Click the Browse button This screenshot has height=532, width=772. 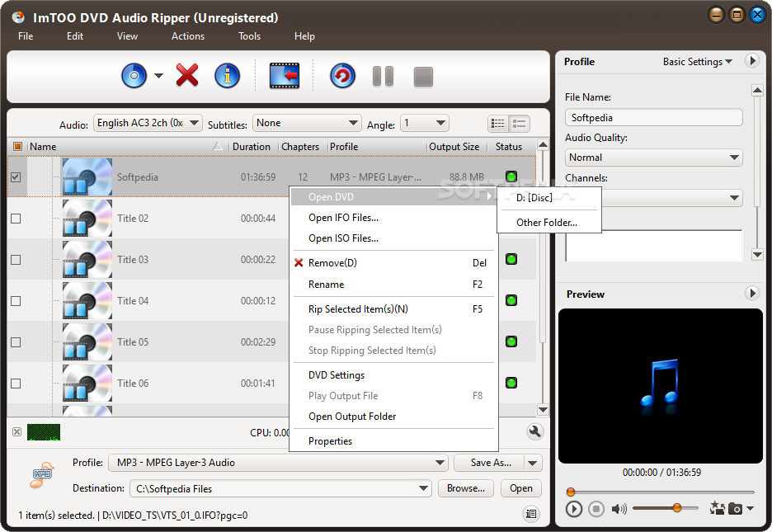click(x=466, y=488)
